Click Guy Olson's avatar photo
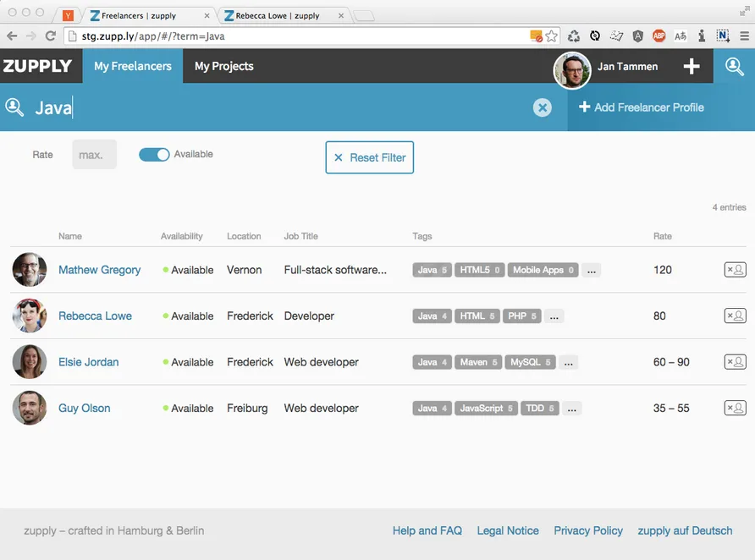The width and height of the screenshot is (755, 560). tap(30, 408)
